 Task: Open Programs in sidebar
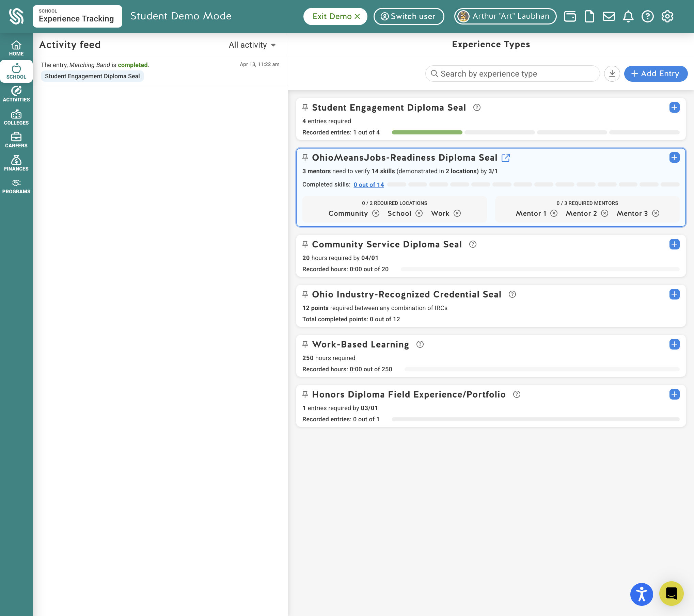tap(16, 186)
